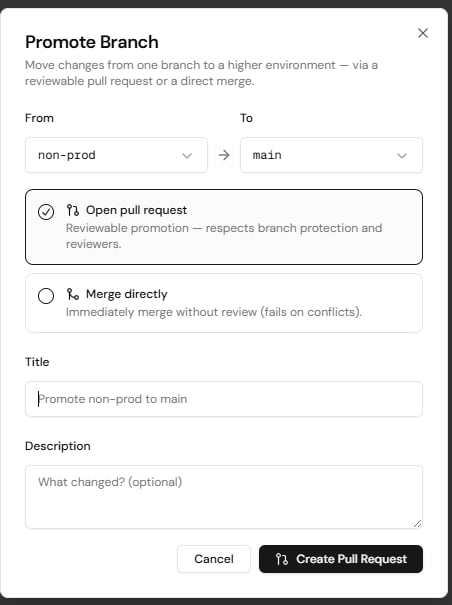Click the Description label
The image size is (452, 605).
[x=58, y=446]
